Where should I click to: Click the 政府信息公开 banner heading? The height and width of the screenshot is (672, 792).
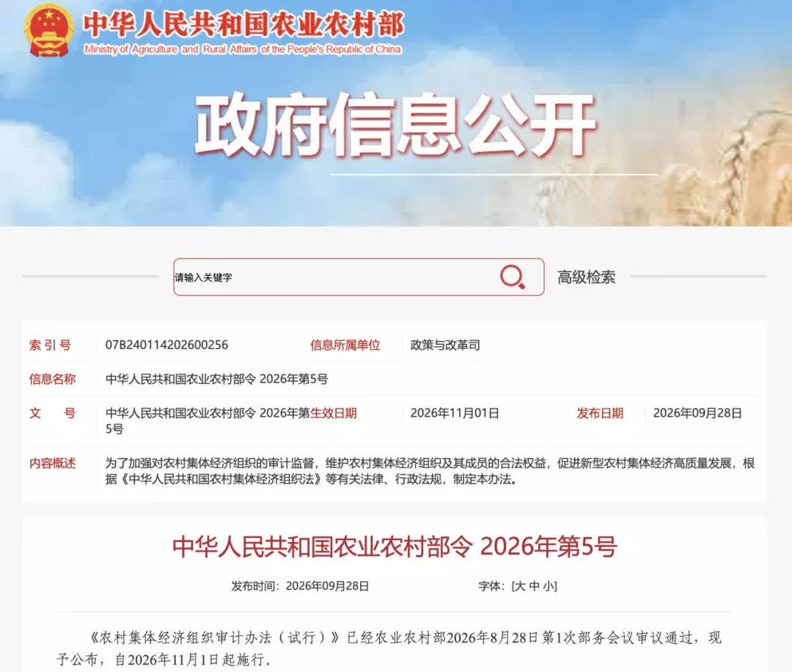coord(395,125)
